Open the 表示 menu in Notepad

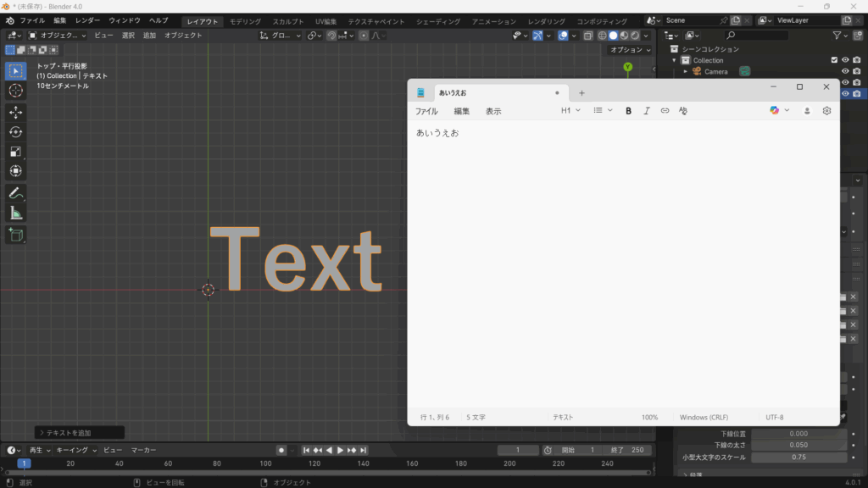tap(493, 111)
